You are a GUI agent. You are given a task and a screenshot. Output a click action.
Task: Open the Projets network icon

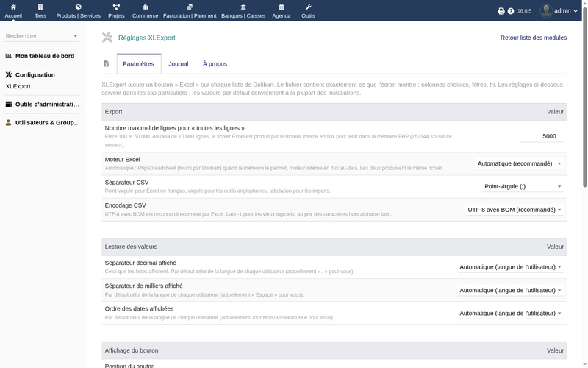pyautogui.click(x=116, y=7)
